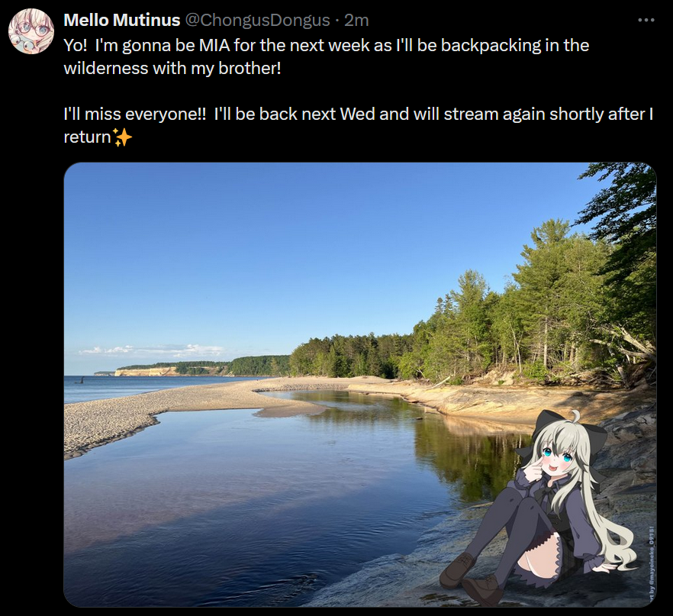Image resolution: width=673 pixels, height=616 pixels.
Task: Click Mello Mutinus profile avatar
Action: (31, 31)
